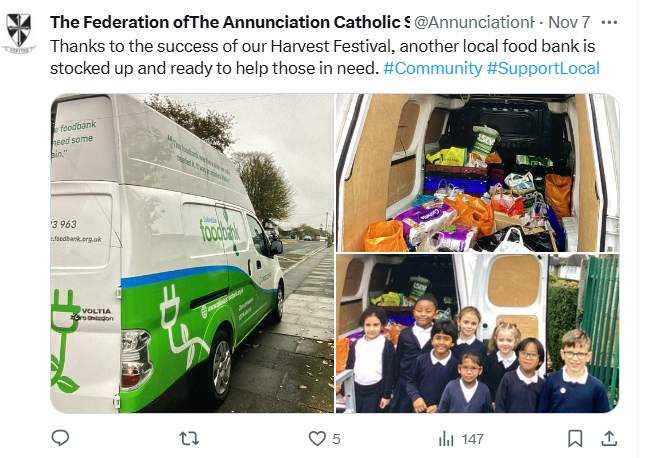Bookmark this tweet
658x458 pixels.
click(x=575, y=439)
